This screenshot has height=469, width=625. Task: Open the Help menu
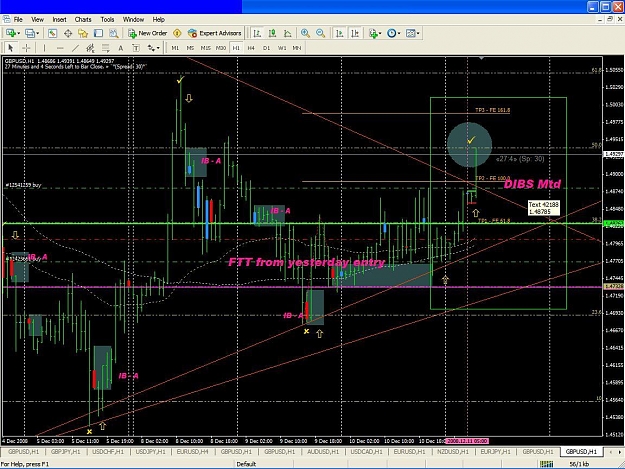click(158, 20)
